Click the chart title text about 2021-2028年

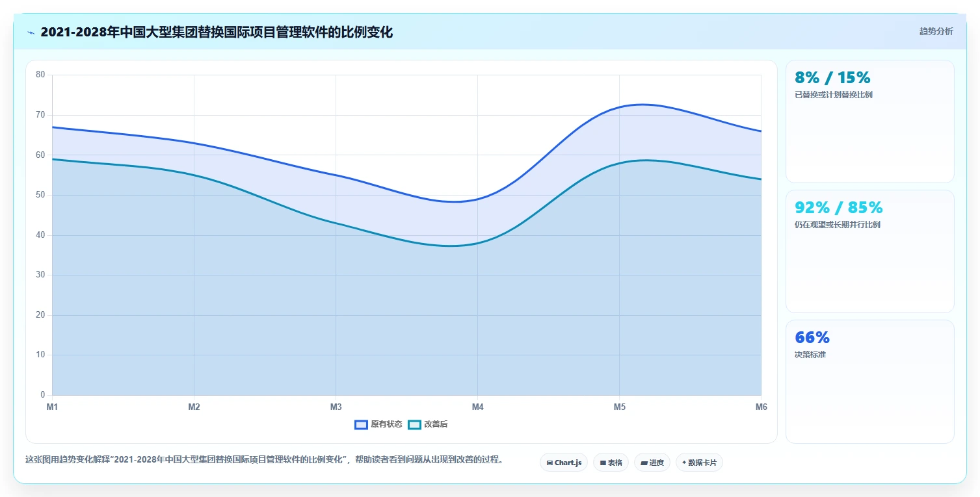point(217,32)
